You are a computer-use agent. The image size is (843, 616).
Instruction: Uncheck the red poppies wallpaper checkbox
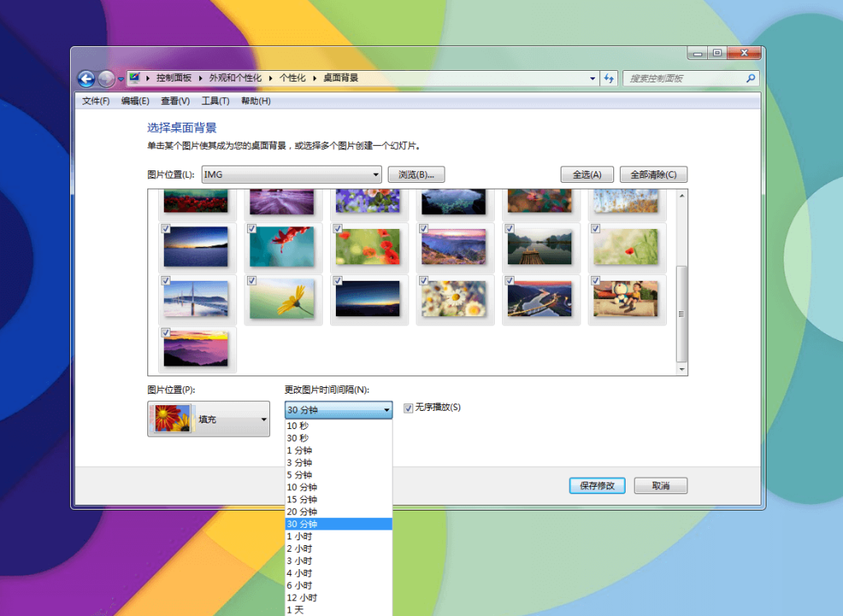point(338,229)
